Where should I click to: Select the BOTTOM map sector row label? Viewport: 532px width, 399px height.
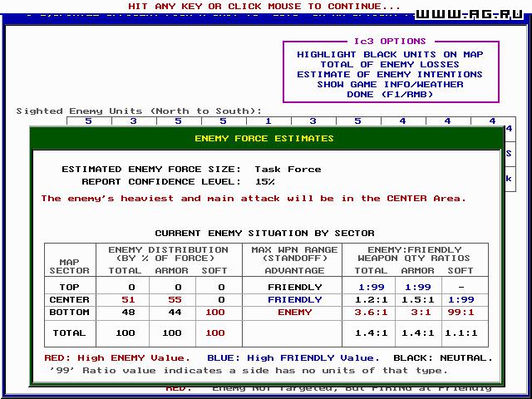[x=69, y=313]
